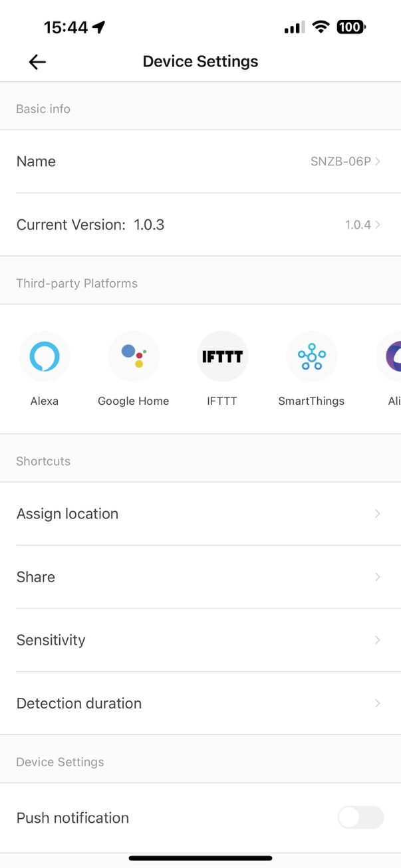This screenshot has width=401, height=868.
Task: Open the IFTTT platform icon
Action: tap(223, 356)
